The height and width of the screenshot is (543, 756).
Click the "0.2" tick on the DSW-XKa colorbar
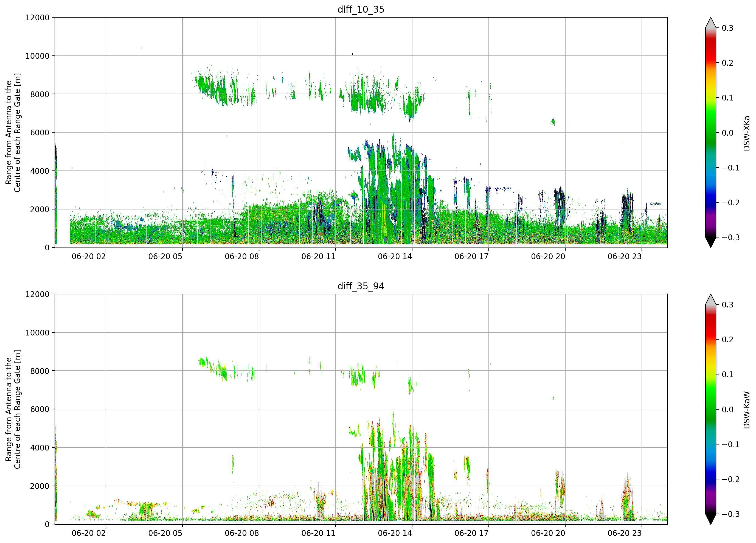coord(727,63)
